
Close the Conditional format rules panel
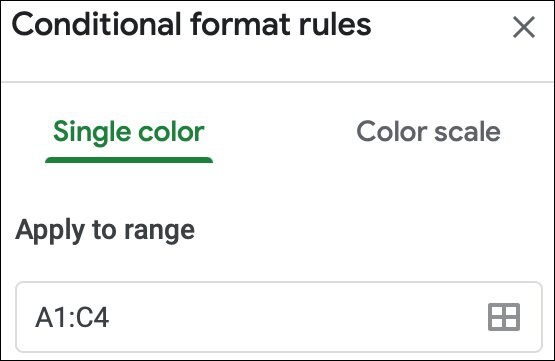pos(524,27)
